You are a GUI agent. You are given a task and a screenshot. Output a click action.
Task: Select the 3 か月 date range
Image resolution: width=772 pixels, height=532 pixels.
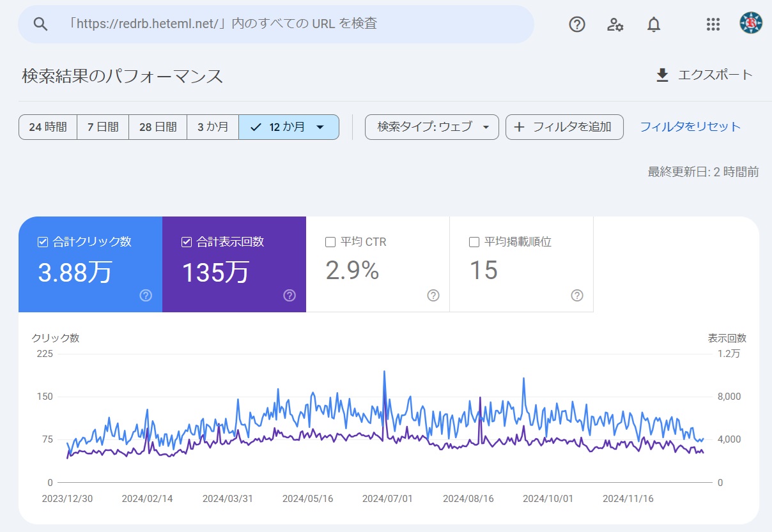[213, 127]
